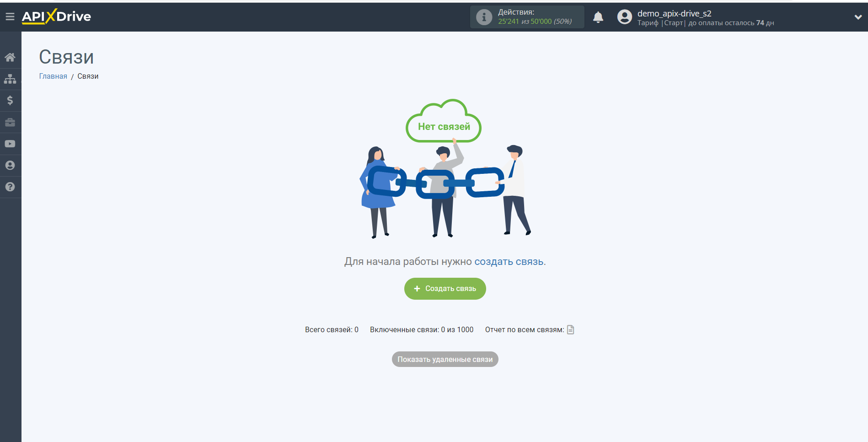
Task: Open the briefcase sidebar icon
Action: (x=10, y=122)
